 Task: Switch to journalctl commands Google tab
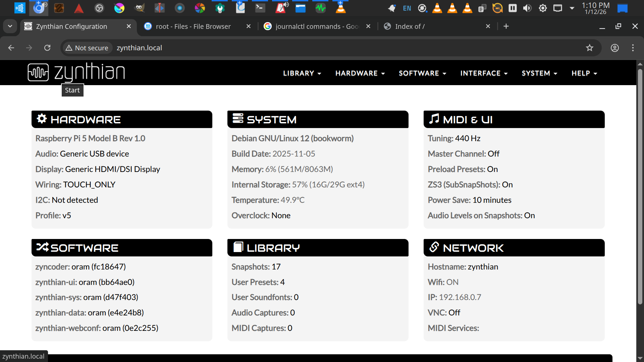(x=317, y=26)
